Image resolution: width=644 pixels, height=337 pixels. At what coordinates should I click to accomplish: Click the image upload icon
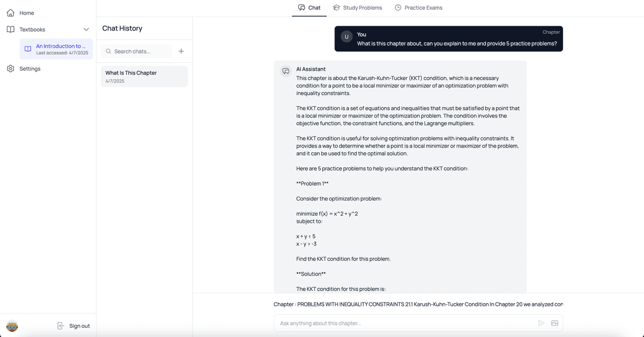click(554, 323)
